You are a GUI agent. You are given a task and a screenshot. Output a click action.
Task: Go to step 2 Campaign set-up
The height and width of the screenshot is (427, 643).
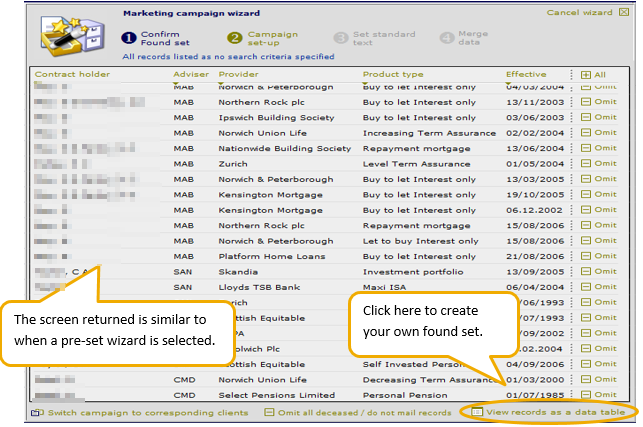[x=262, y=38]
